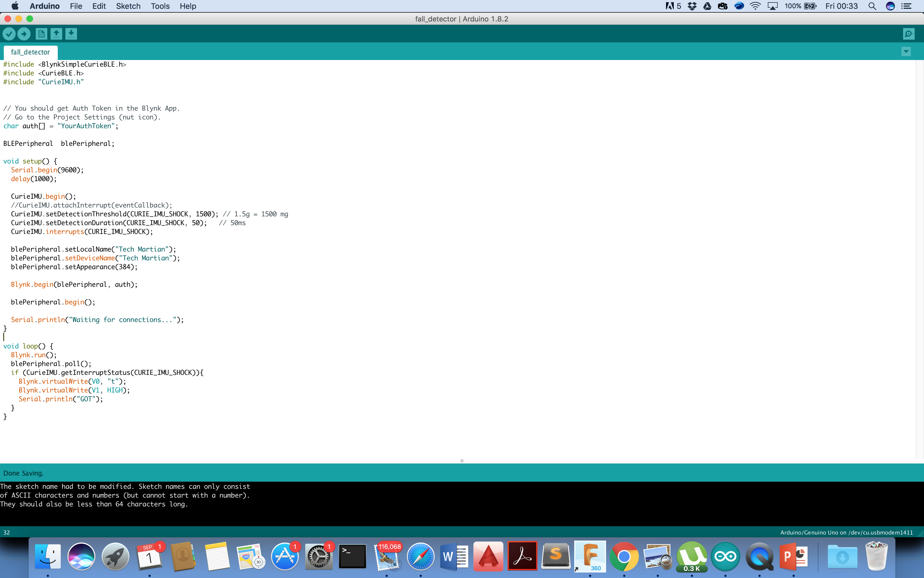The height and width of the screenshot is (578, 924).
Task: Click the line number 32 indicator
Action: 7,533
